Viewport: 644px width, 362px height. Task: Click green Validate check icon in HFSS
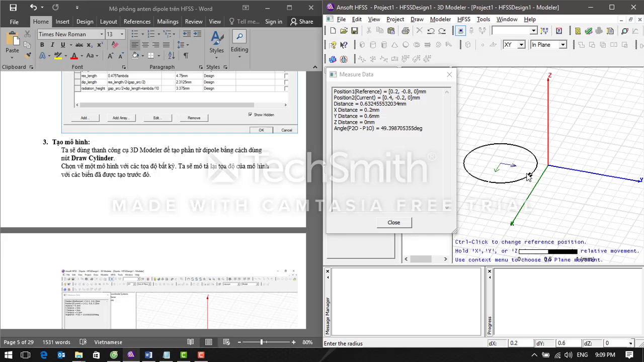[589, 31]
